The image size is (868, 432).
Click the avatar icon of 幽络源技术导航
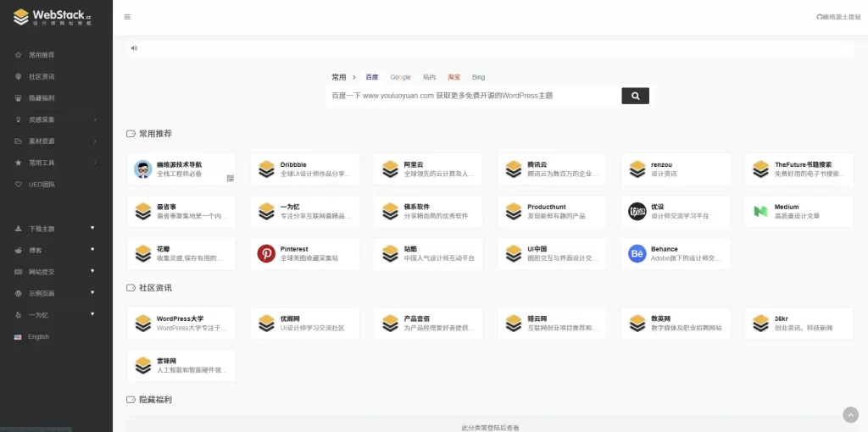pos(142,169)
